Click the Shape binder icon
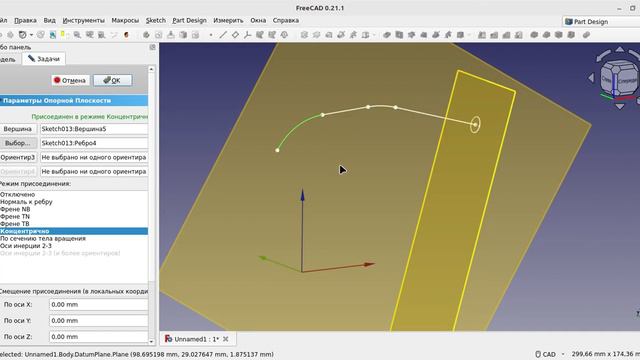Image resolution: width=640 pixels, height=360 pixels. (x=260, y=35)
